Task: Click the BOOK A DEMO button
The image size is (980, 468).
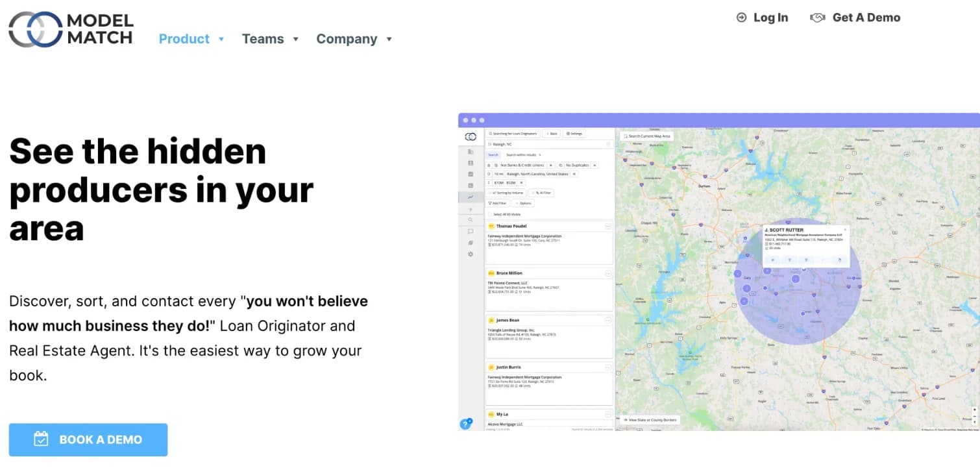Action: pyautogui.click(x=88, y=439)
